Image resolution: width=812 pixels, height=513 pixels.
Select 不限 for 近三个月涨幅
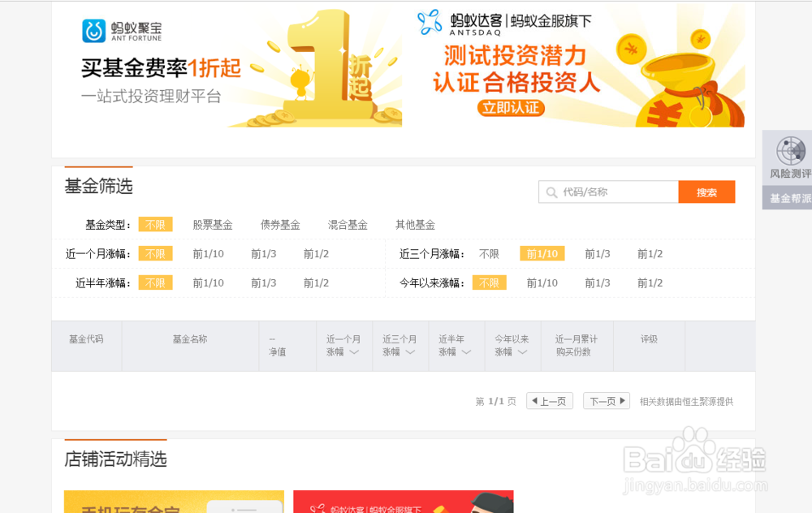[x=489, y=253]
